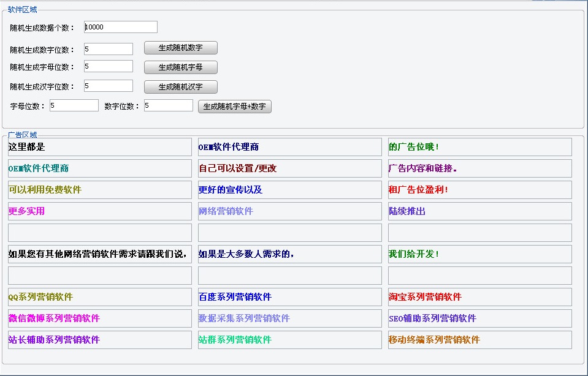Click the green 站群系列营销软件 ad
The width and height of the screenshot is (588, 376).
[235, 340]
